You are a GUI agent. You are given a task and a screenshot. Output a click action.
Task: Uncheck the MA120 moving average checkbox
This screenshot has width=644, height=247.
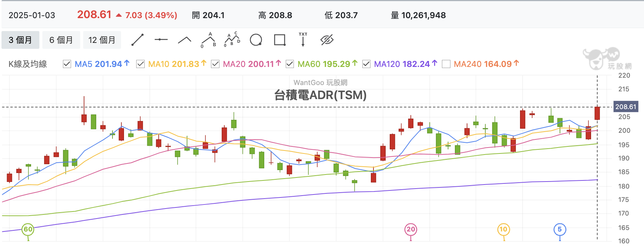[x=366, y=64]
